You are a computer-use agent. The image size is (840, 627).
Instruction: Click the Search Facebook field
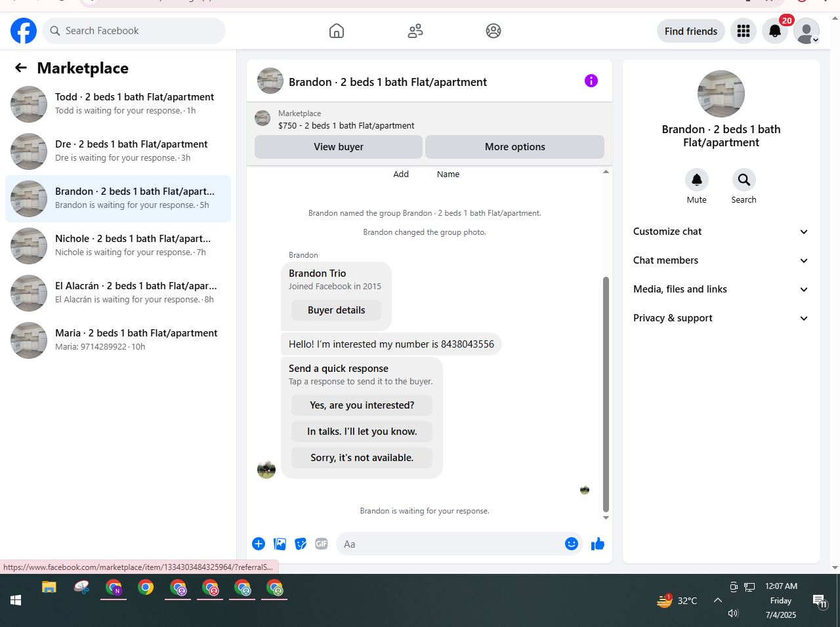coord(134,31)
